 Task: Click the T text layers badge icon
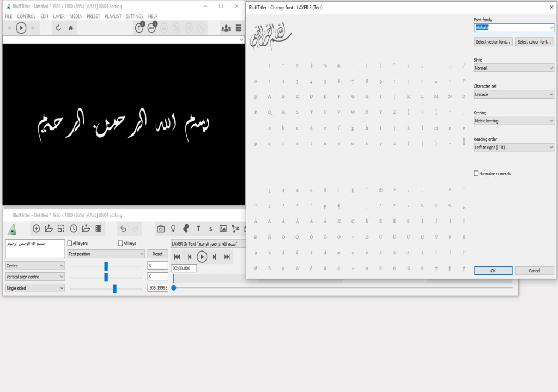pyautogui.click(x=139, y=27)
